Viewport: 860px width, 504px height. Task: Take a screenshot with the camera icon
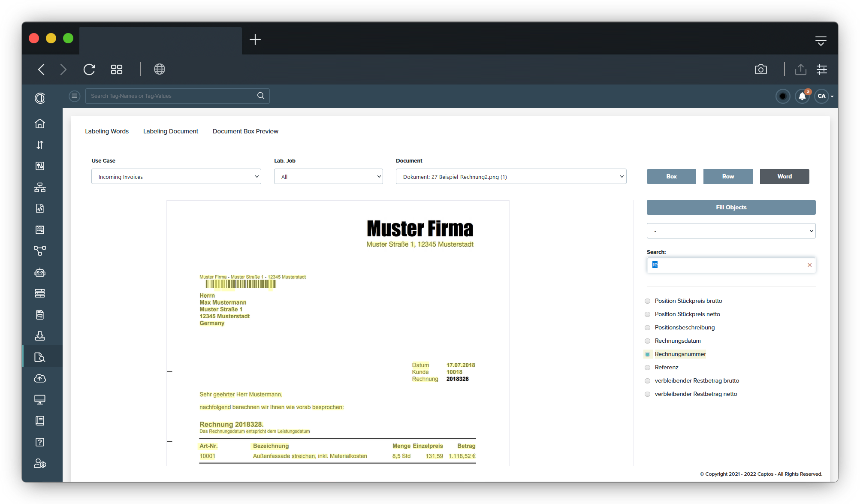[x=761, y=69]
